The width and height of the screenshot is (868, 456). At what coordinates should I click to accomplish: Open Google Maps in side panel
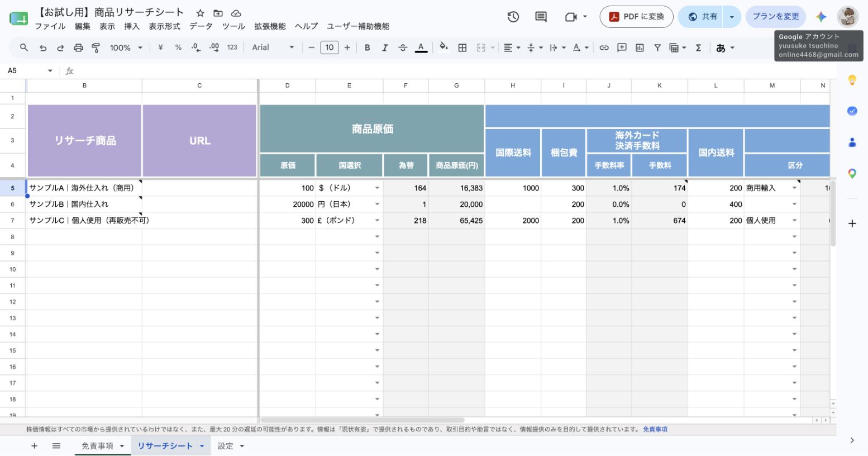[852, 174]
